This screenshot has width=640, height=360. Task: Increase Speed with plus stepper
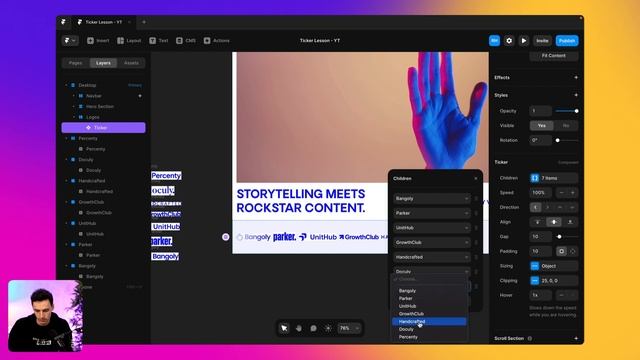tap(573, 192)
